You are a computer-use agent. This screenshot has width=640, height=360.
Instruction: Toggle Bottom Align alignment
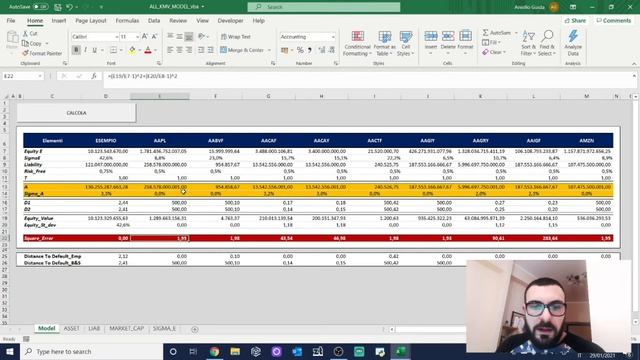tap(189, 37)
